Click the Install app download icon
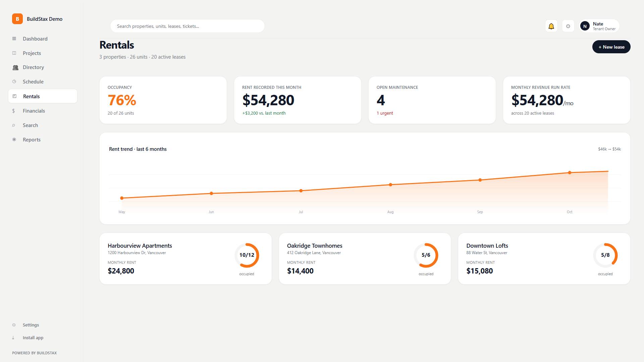The width and height of the screenshot is (644, 362). [x=13, y=338]
